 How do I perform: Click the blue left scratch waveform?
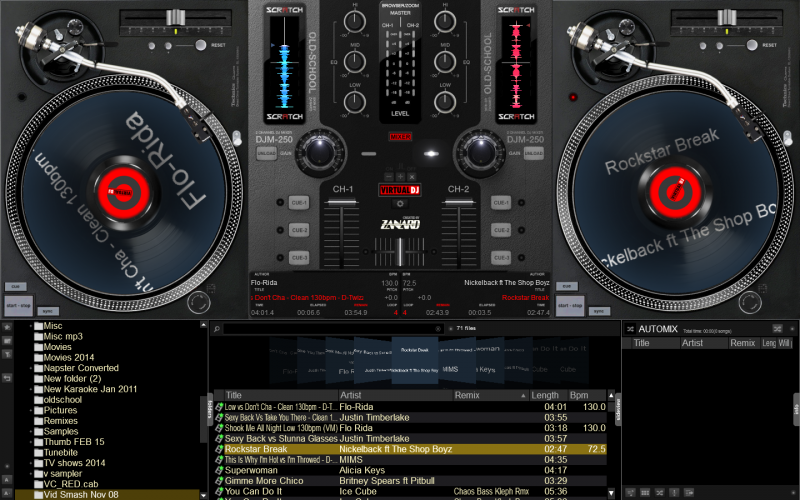(285, 63)
